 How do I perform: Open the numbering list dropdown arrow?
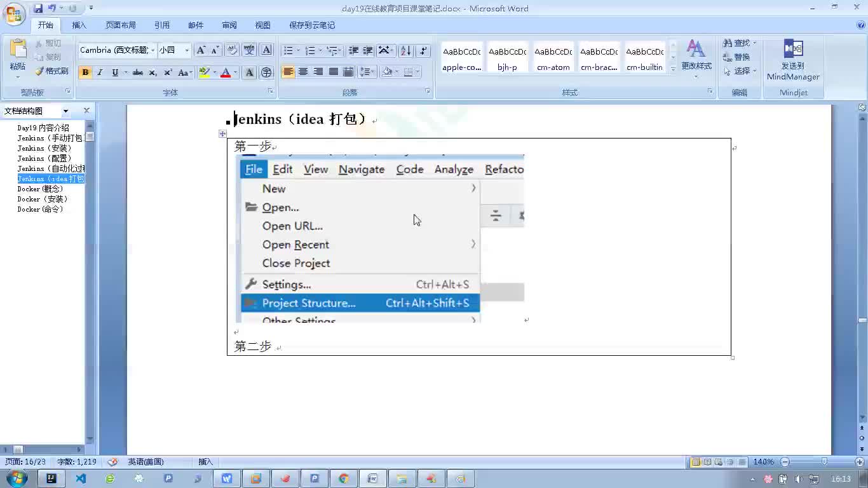point(320,50)
